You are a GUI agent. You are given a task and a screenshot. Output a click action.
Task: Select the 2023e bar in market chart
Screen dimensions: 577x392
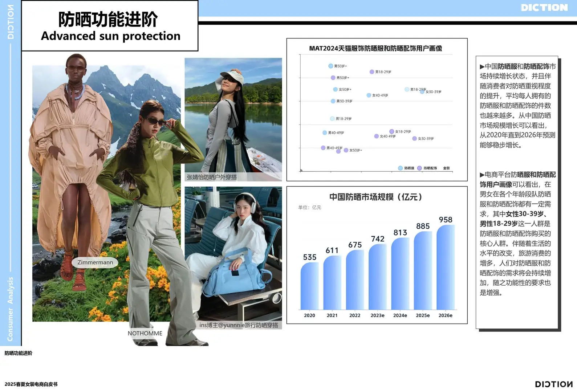point(377,277)
